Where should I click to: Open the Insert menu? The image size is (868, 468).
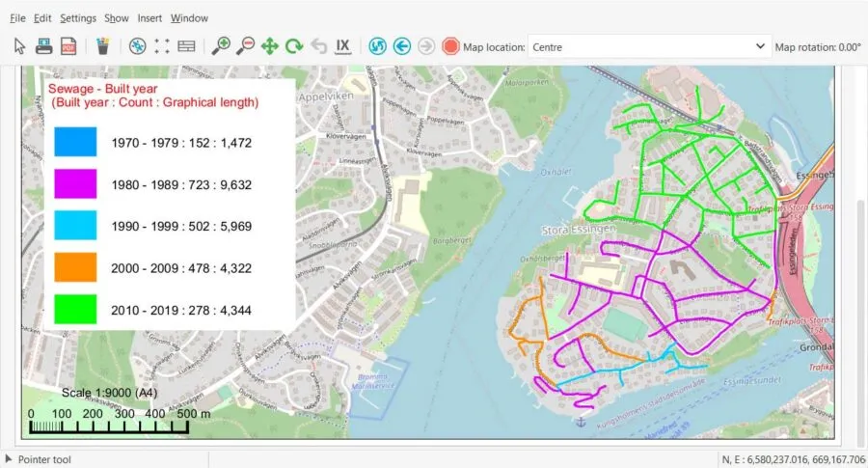pyautogui.click(x=150, y=18)
